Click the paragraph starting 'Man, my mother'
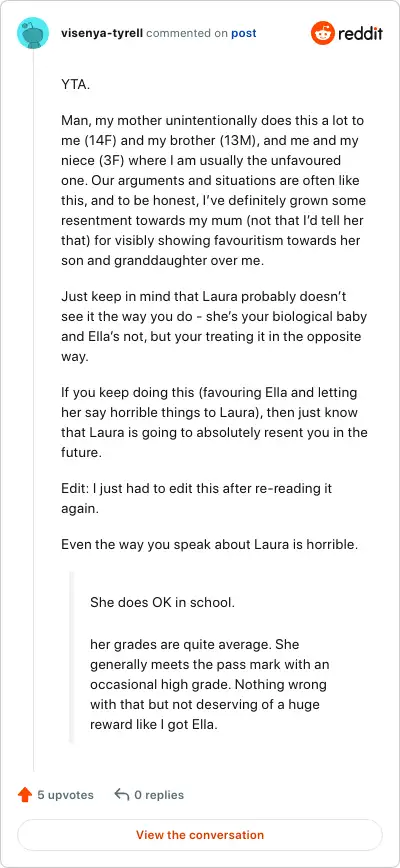Image resolution: width=400 pixels, height=868 pixels. (213, 191)
